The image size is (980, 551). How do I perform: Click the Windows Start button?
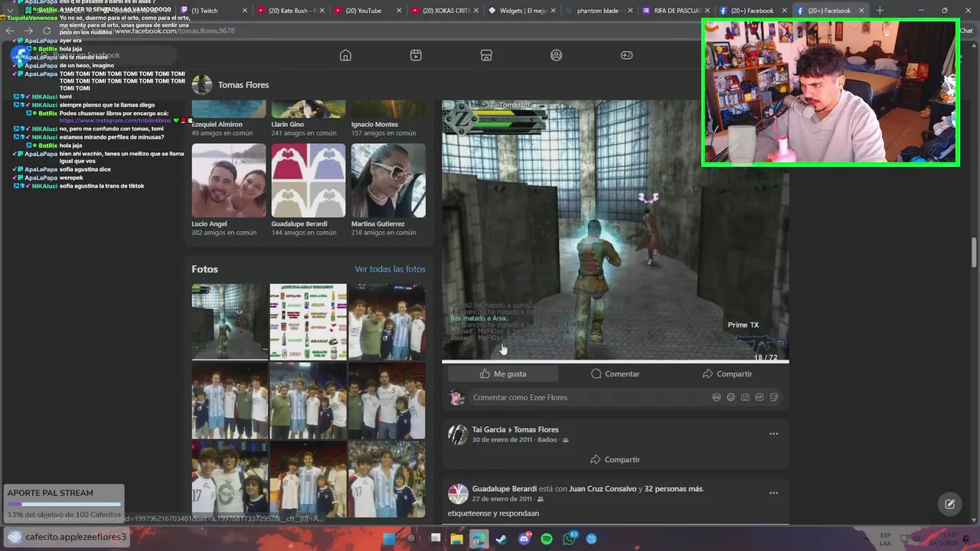(x=389, y=539)
